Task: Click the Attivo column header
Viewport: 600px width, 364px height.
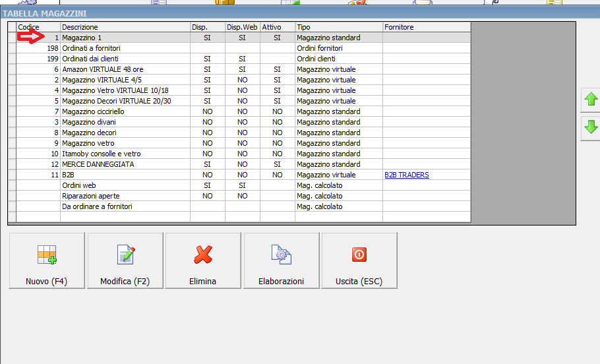Action: (278, 27)
